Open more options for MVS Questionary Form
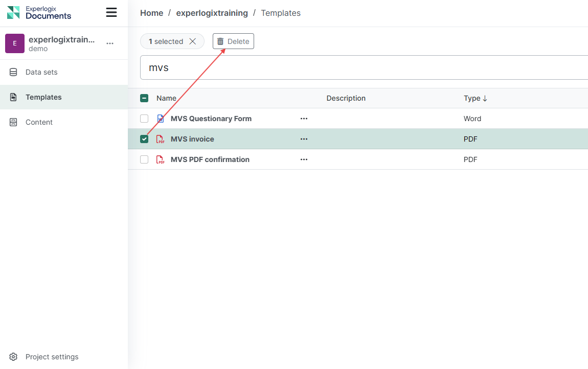588x369 pixels. [x=304, y=119]
